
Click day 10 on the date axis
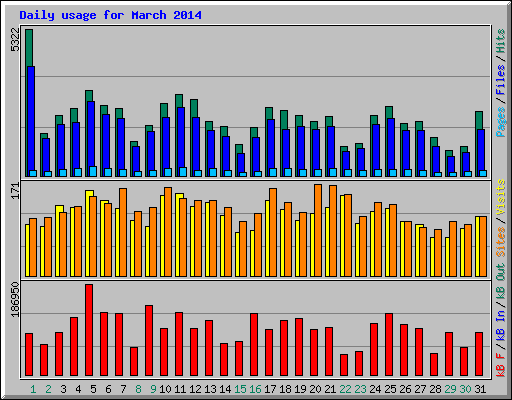coord(165,389)
